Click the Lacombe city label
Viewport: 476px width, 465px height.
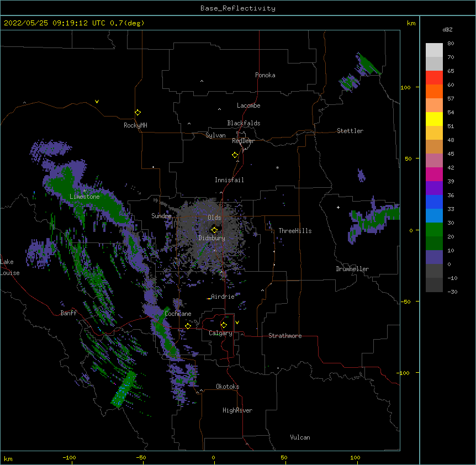(x=248, y=105)
